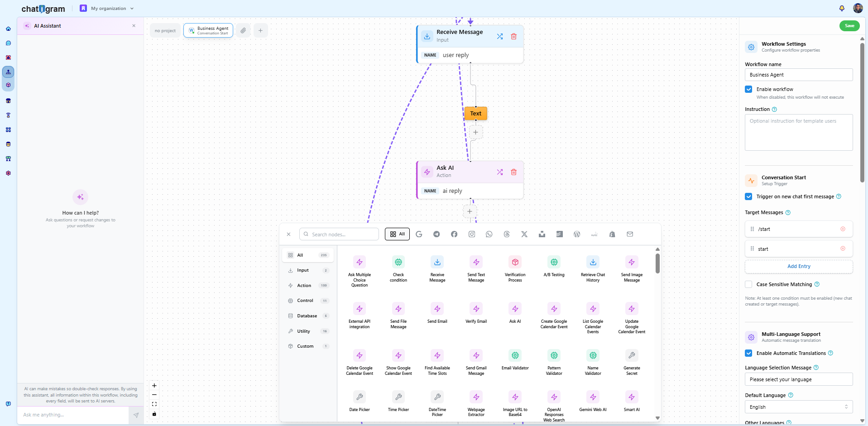Click zoom in plus on canvas controls
868x426 pixels.
click(154, 386)
